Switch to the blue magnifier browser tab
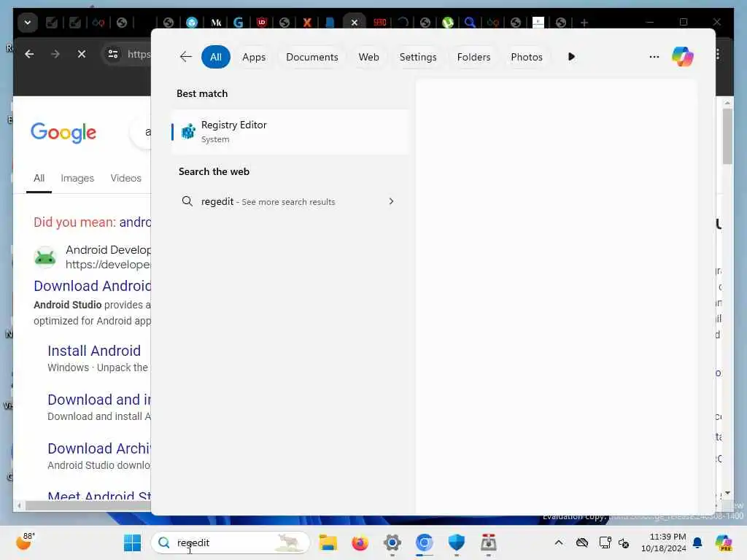This screenshot has height=560, width=747. coord(470,23)
